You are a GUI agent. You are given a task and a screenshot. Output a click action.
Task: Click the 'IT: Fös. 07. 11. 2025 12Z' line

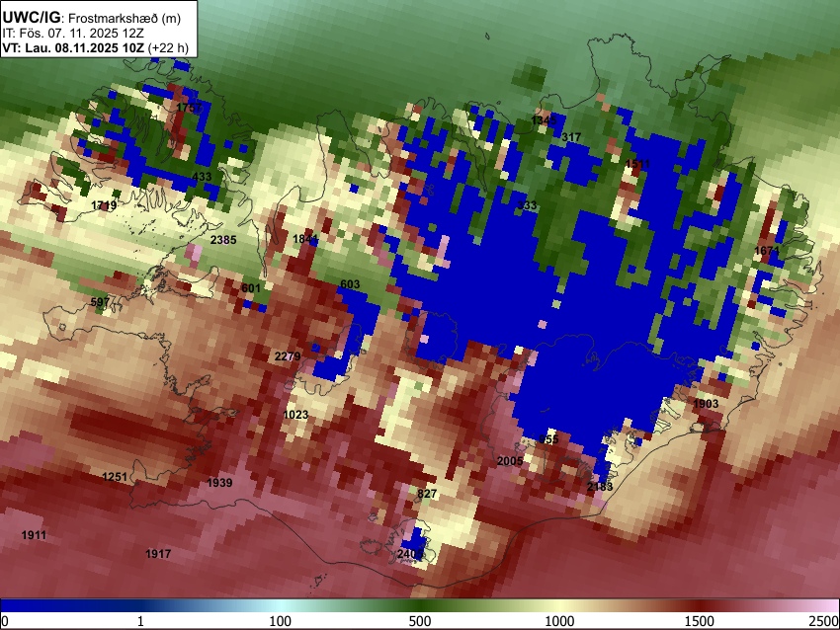(x=73, y=34)
